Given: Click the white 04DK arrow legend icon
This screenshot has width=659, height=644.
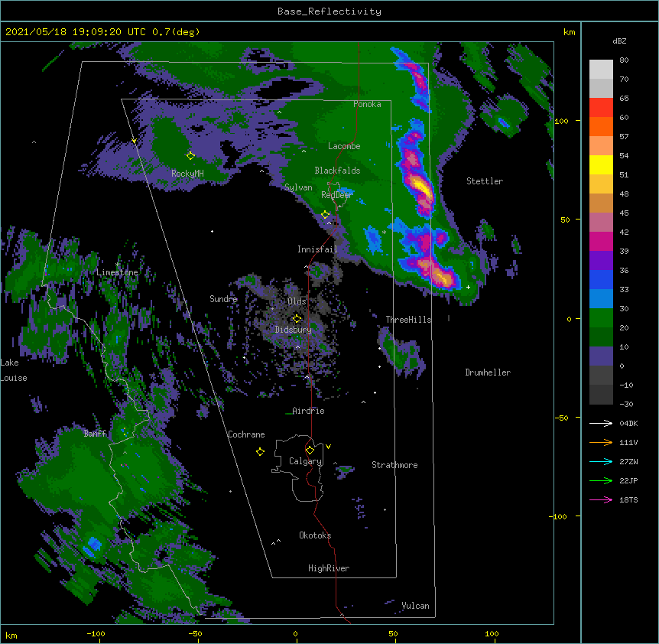Looking at the screenshot, I should click(601, 423).
